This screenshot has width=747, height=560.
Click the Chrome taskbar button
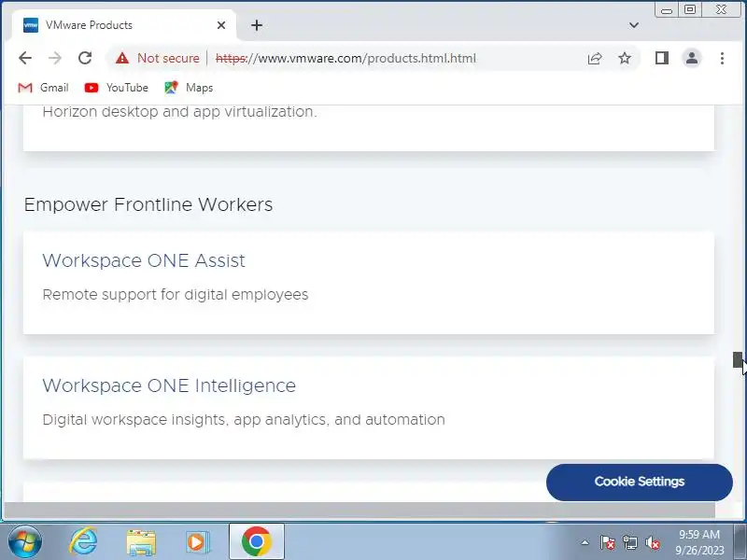click(x=256, y=541)
